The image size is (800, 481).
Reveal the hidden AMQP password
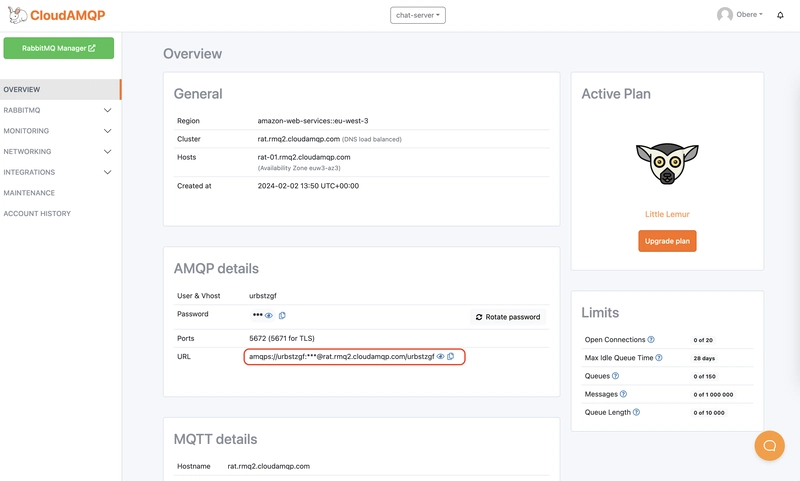(x=269, y=315)
